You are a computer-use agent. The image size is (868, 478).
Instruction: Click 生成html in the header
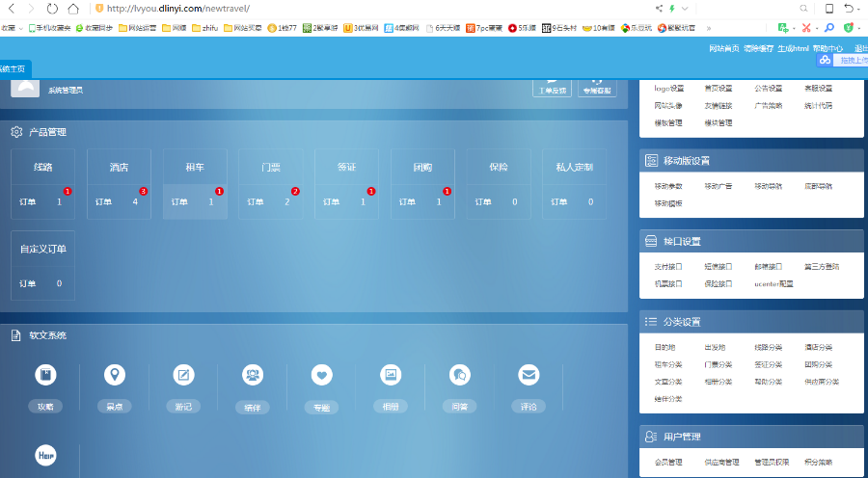(x=793, y=48)
